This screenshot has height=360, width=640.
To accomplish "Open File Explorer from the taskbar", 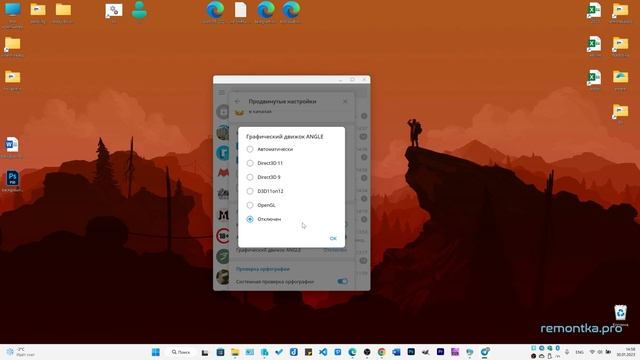I will point(235,352).
